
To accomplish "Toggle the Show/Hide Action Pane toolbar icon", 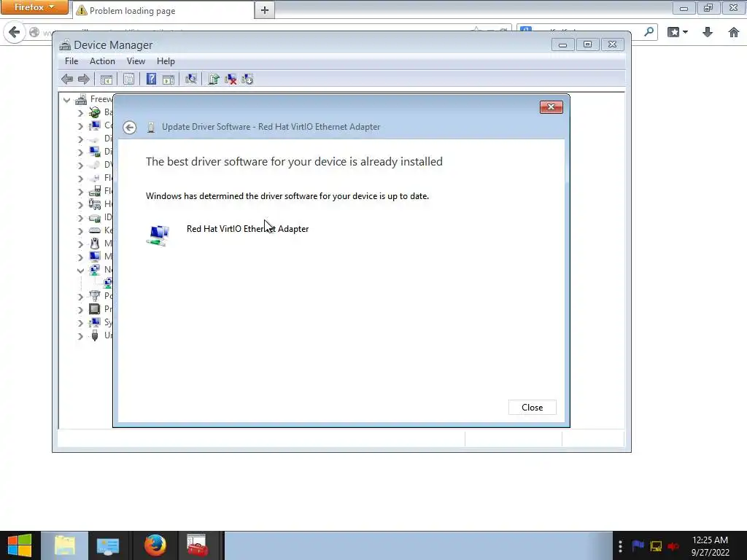I will pyautogui.click(x=169, y=79).
